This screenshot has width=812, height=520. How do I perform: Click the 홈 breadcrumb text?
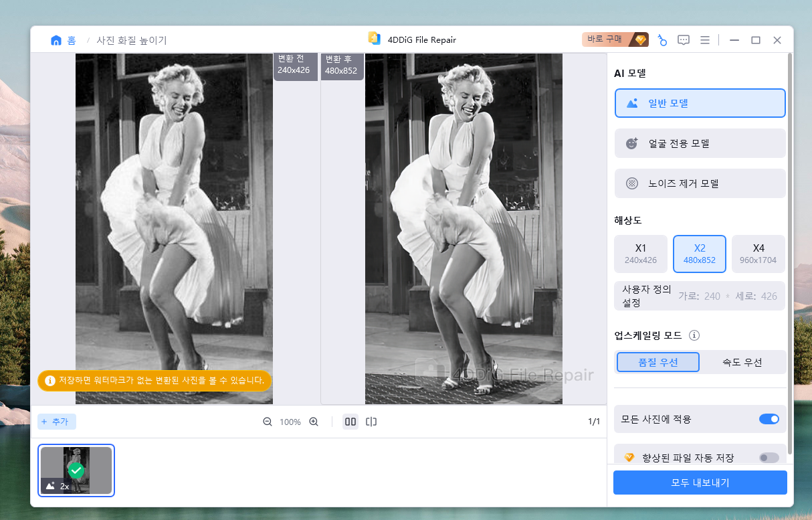[72, 40]
